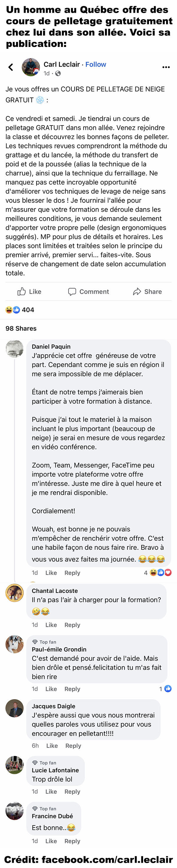Like Lucie Lafontaine's comment
The width and height of the screenshot is (177, 868).
tap(51, 792)
